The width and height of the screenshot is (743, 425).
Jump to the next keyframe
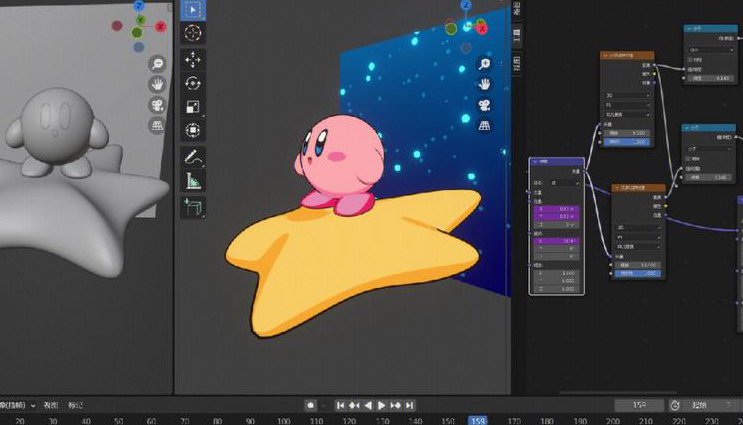396,405
